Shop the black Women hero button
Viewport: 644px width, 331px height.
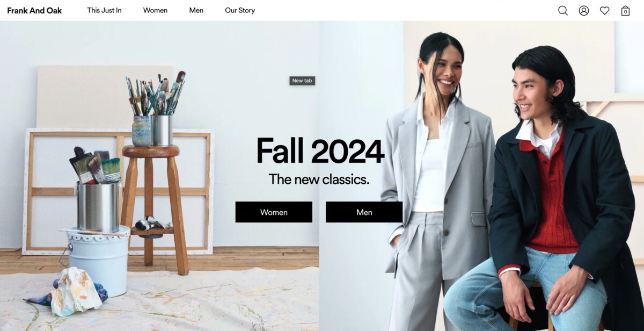pos(274,212)
